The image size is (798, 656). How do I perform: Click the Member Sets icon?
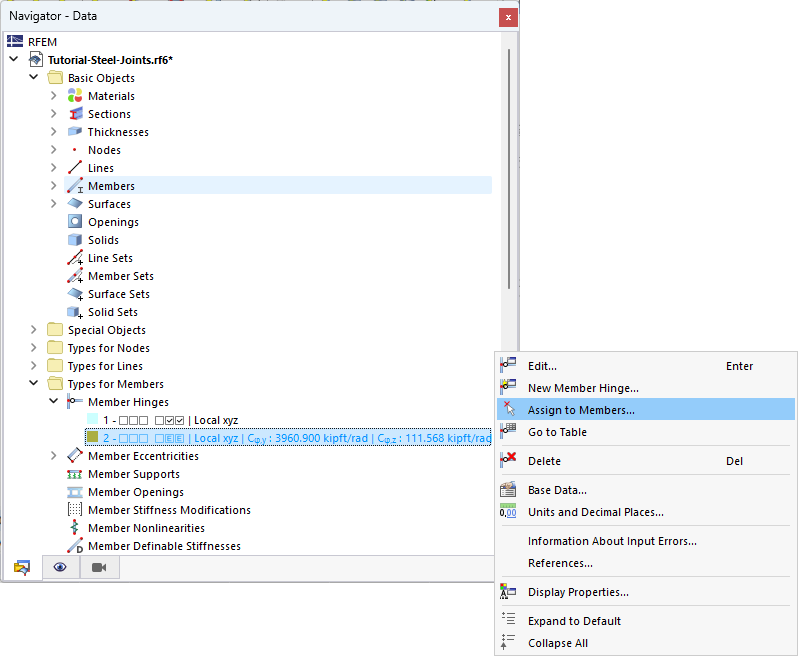point(75,276)
